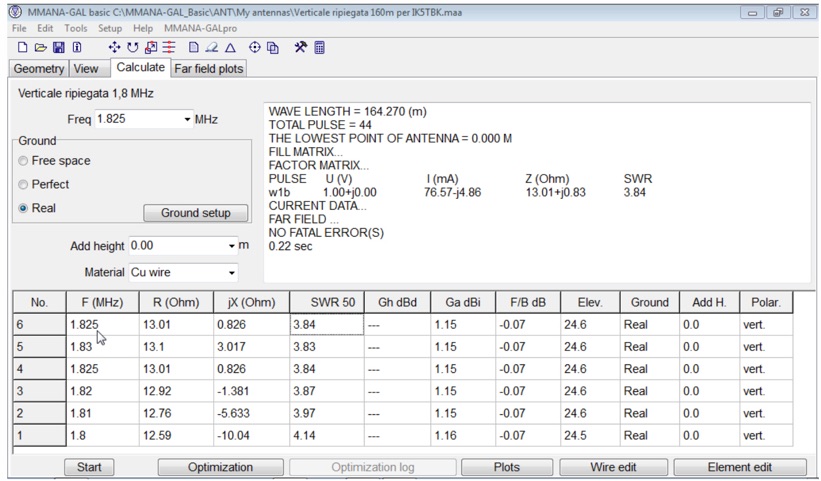The image size is (821, 481).
Task: Open the Tools menu
Action: pyautogui.click(x=76, y=29)
